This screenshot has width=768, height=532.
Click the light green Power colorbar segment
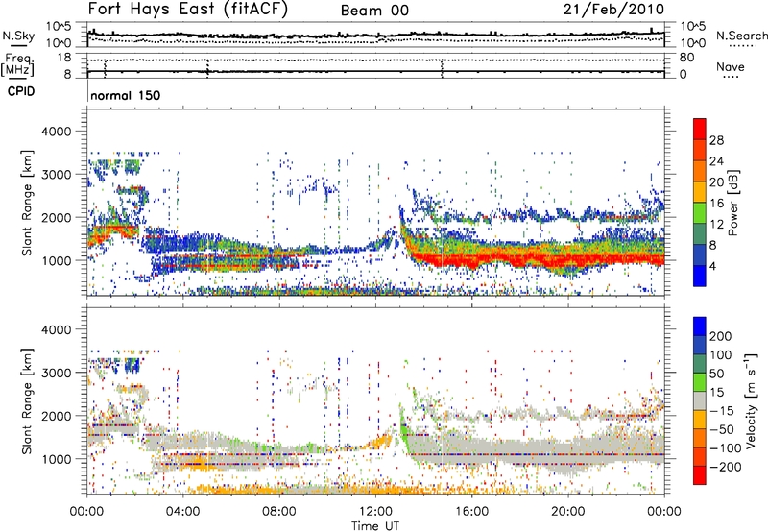pos(700,213)
